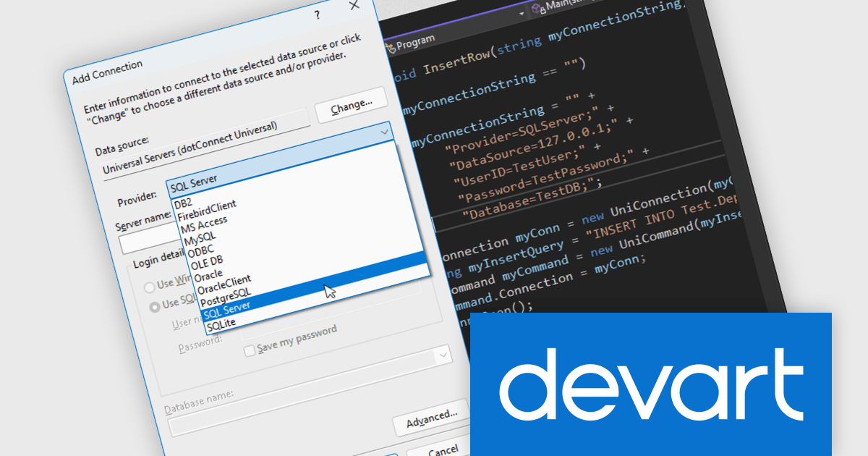This screenshot has height=456, width=868.
Task: Click the Devart logo
Action: coord(651,384)
